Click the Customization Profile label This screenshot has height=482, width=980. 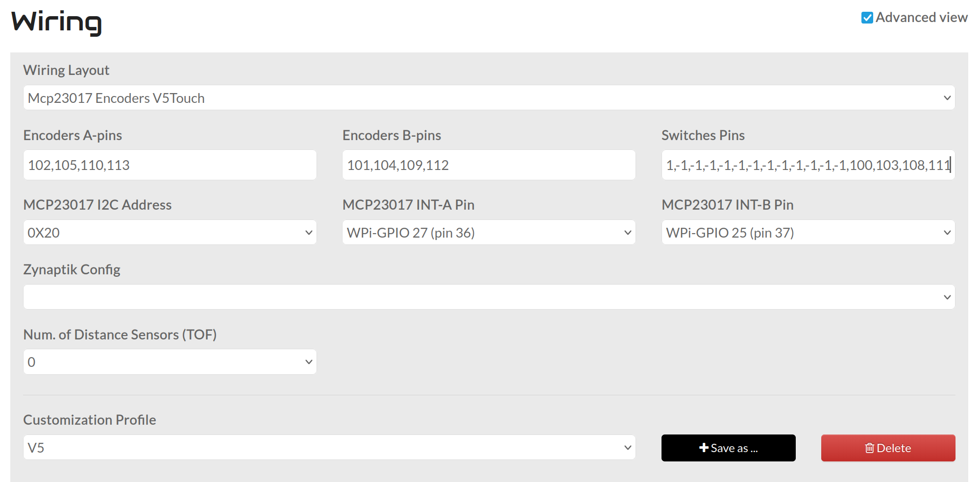[90, 420]
